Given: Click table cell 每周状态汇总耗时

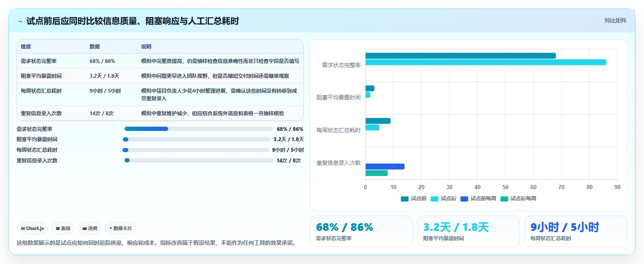Looking at the screenshot, I should [41, 91].
